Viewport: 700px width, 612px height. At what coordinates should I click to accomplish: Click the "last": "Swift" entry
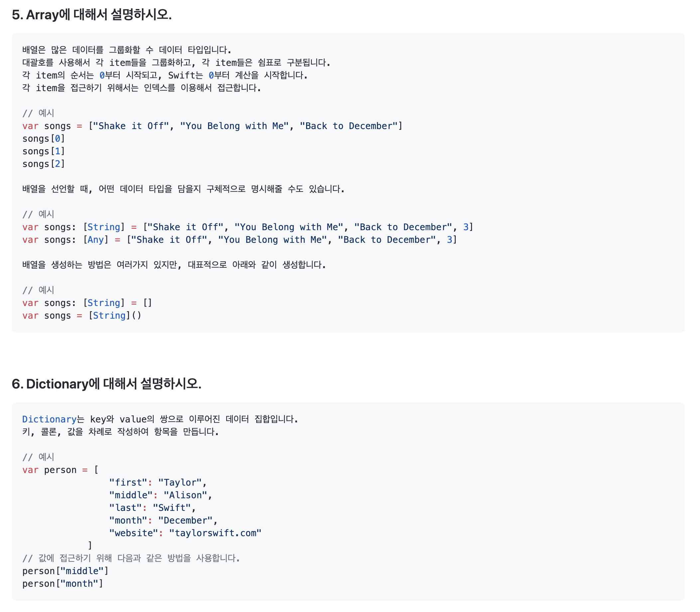[x=152, y=508]
